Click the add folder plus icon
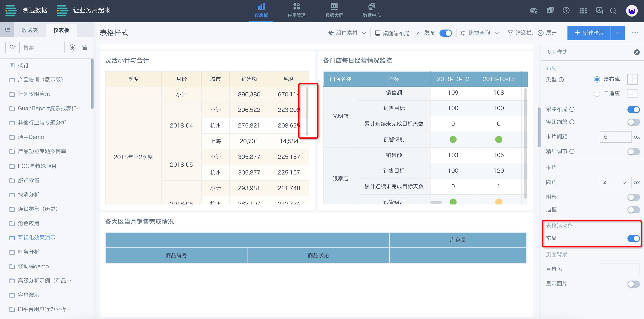This screenshot has width=644, height=319. [73, 47]
